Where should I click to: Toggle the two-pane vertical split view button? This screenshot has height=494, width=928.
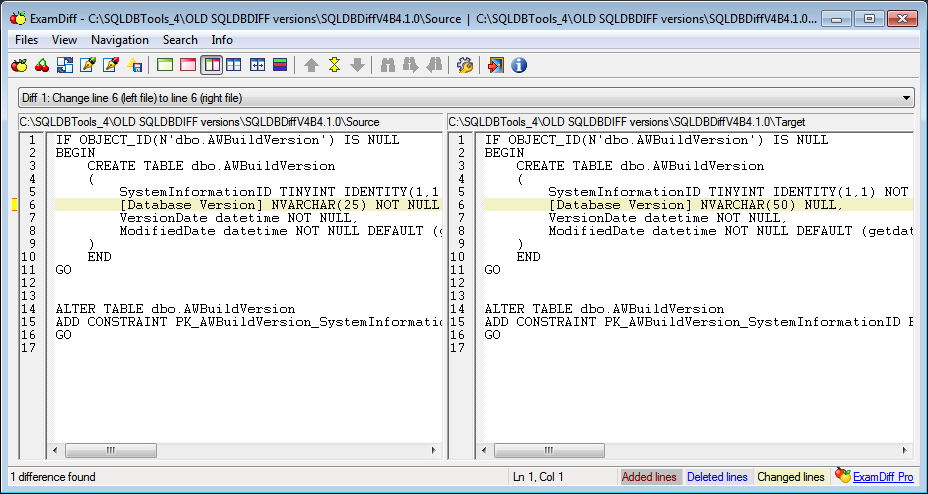(211, 65)
